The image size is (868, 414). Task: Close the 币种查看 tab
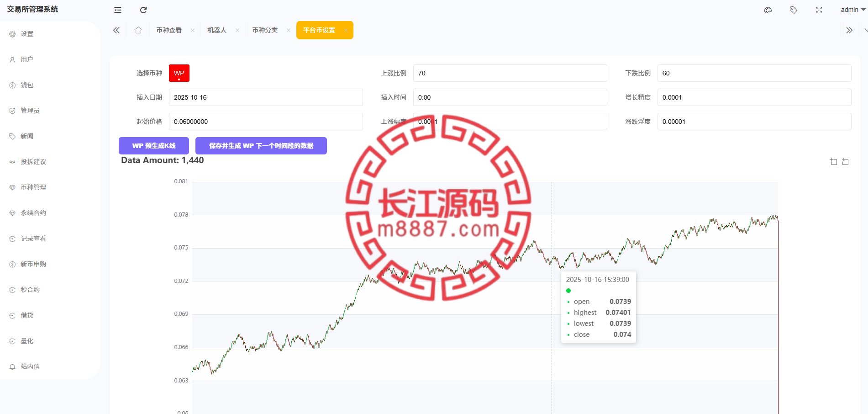(x=193, y=31)
